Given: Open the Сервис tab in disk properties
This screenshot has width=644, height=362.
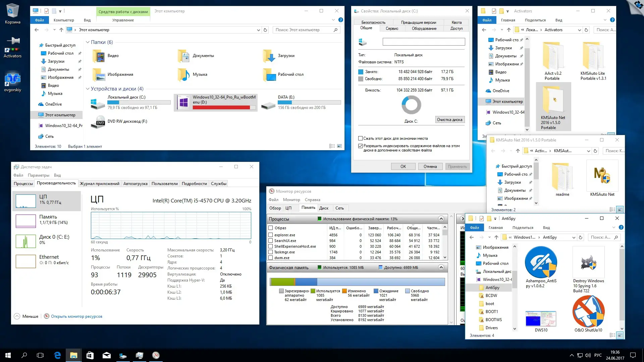Looking at the screenshot, I should (x=392, y=28).
